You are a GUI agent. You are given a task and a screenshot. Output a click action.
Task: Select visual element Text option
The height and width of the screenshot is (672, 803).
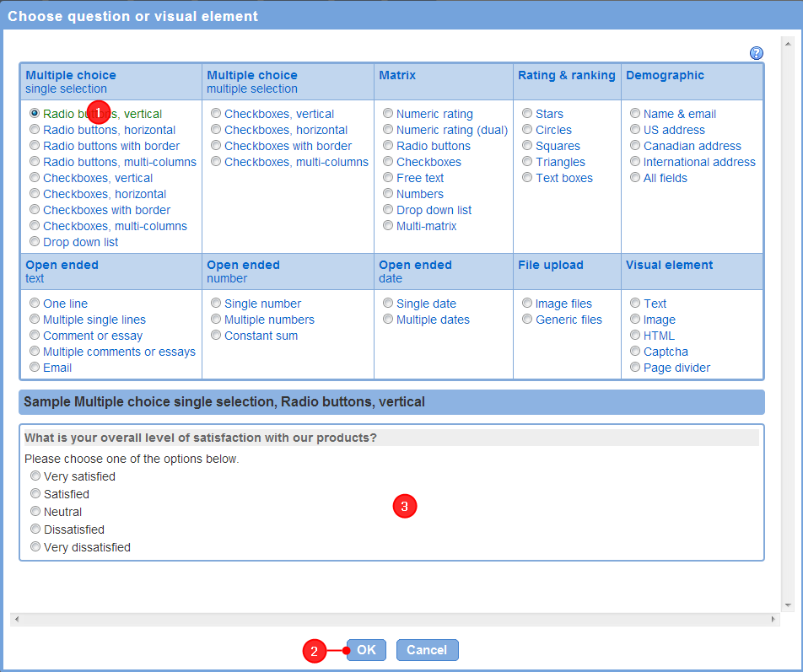tap(635, 303)
